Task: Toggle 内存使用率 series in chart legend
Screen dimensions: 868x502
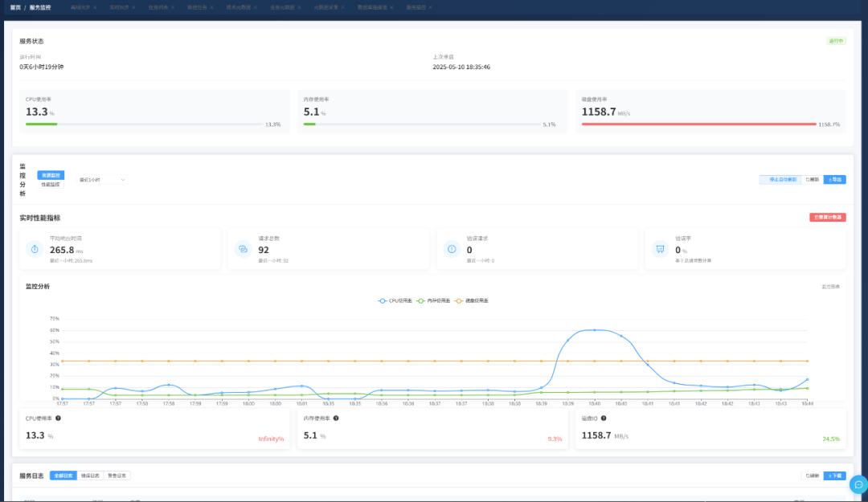Action: tap(433, 301)
